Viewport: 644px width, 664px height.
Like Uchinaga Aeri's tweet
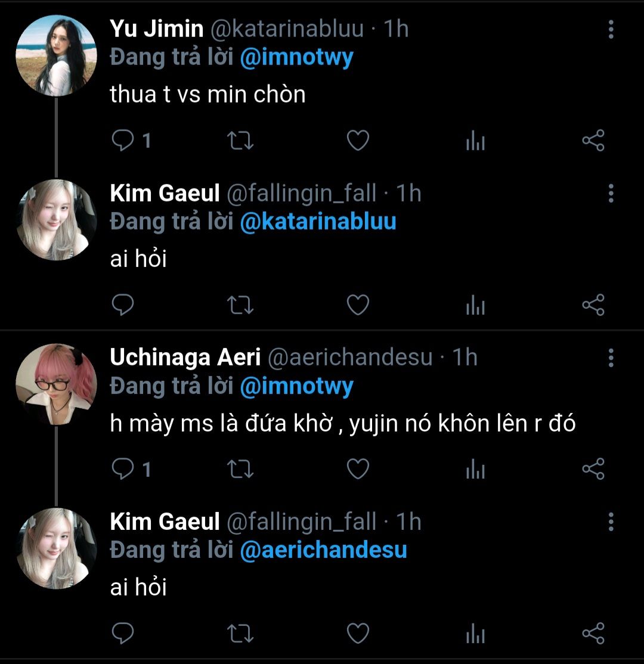click(x=358, y=470)
